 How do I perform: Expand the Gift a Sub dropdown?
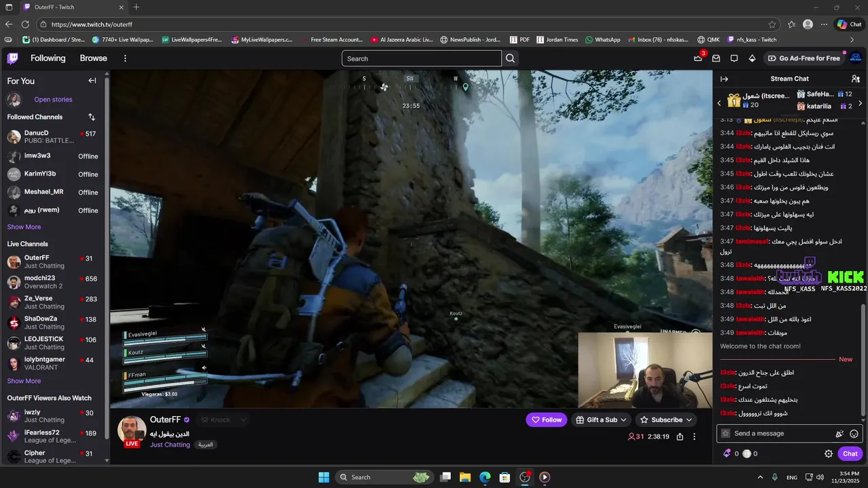pyautogui.click(x=623, y=420)
